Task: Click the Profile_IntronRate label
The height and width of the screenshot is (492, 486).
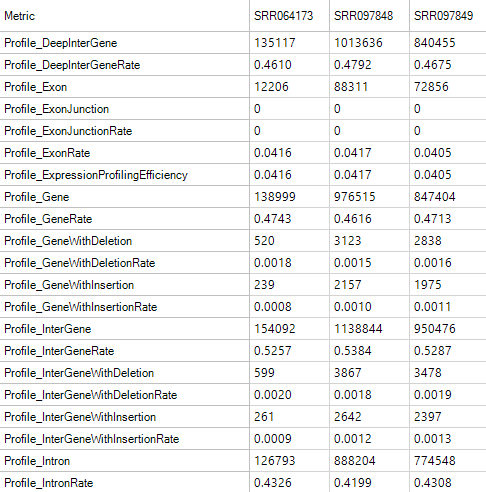Action: pos(49,483)
